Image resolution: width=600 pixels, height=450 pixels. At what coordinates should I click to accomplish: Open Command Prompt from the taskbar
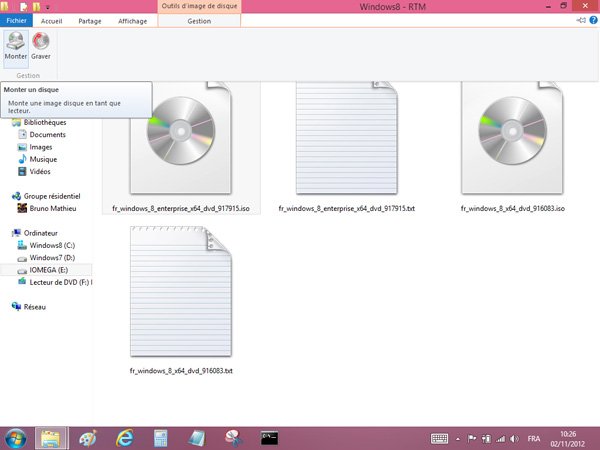click(269, 438)
